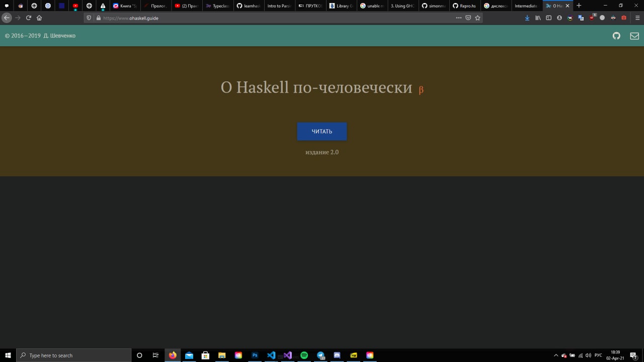Image resolution: width=644 pixels, height=362 pixels.
Task: Go to the browser home page icon
Action: 39,18
